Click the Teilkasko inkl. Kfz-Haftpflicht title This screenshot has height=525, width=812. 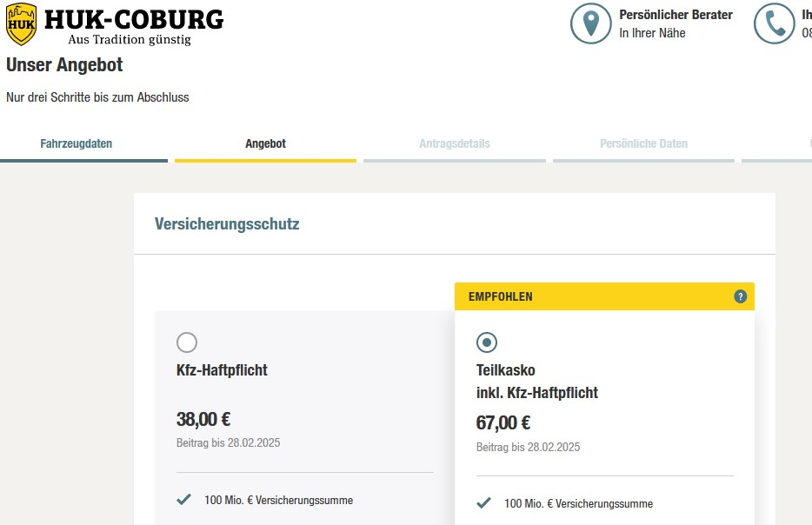537,382
